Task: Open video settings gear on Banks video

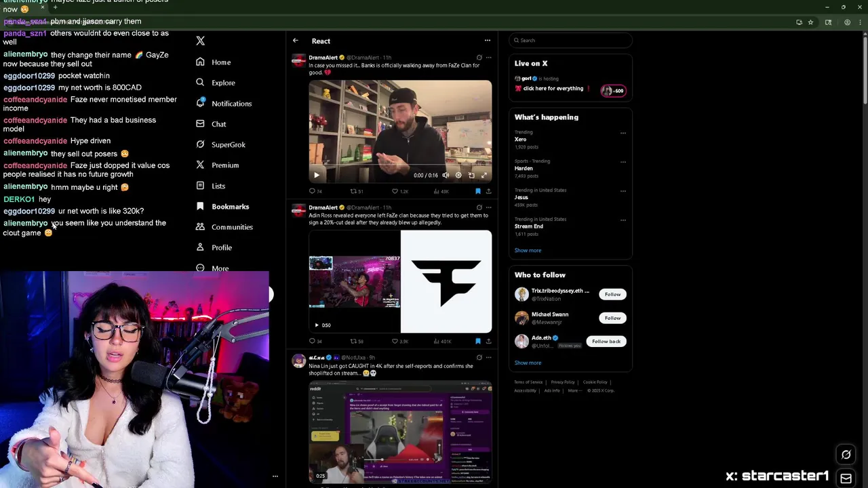Action: click(458, 175)
